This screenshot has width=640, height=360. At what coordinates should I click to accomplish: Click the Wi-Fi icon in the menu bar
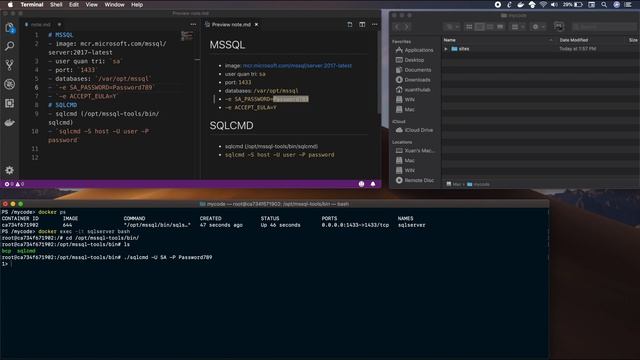pos(543,5)
